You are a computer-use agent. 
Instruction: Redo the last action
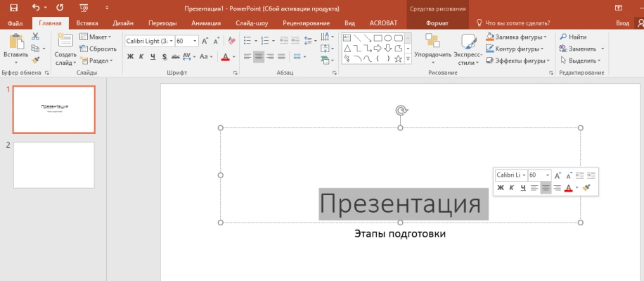click(x=60, y=8)
